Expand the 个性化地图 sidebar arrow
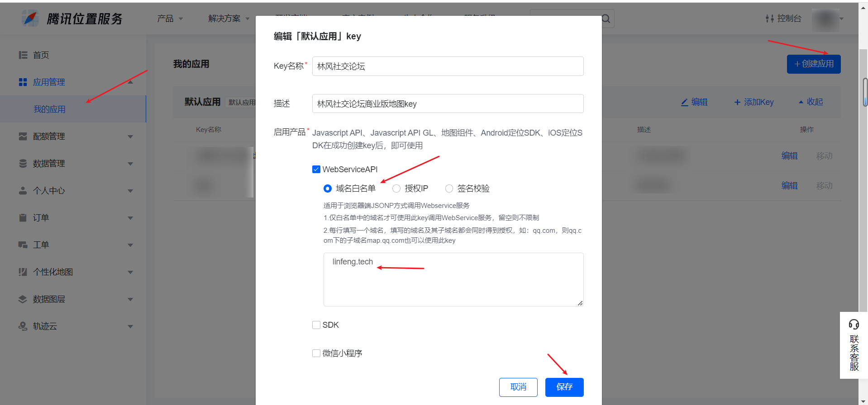 [x=130, y=272]
